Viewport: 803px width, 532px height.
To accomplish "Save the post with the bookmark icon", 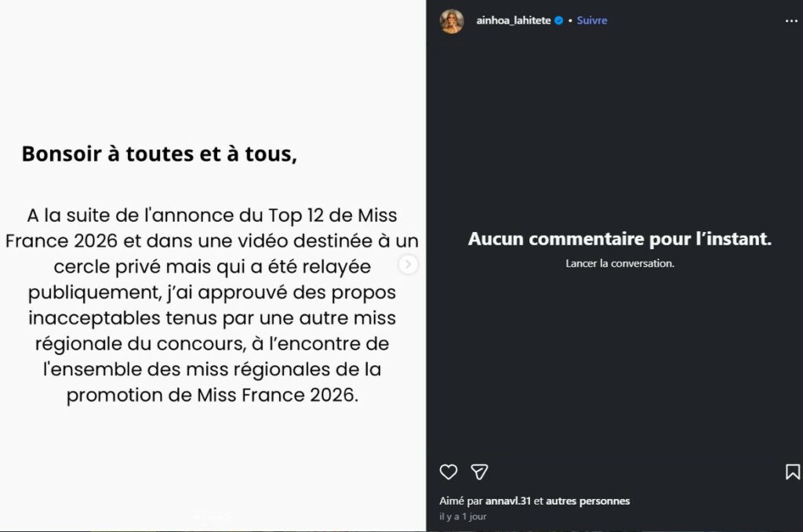I will (792, 472).
